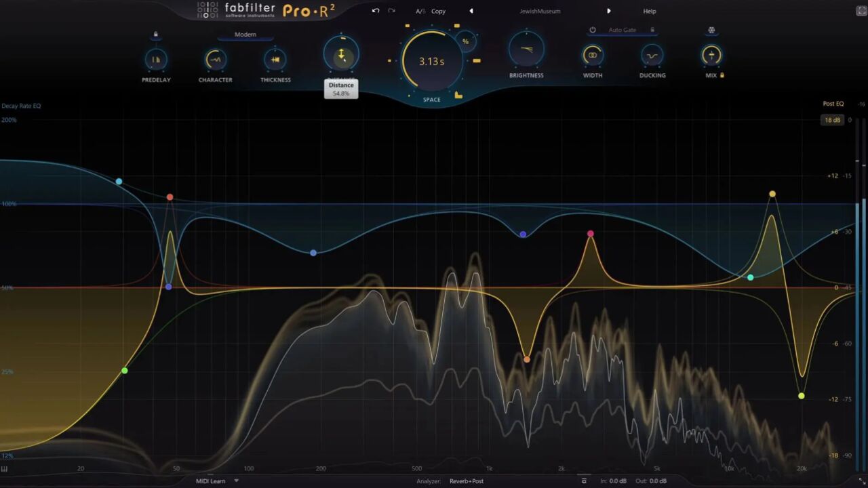Click the piano keyboard display icon
Viewport: 868px width, 488px height.
coord(4,469)
